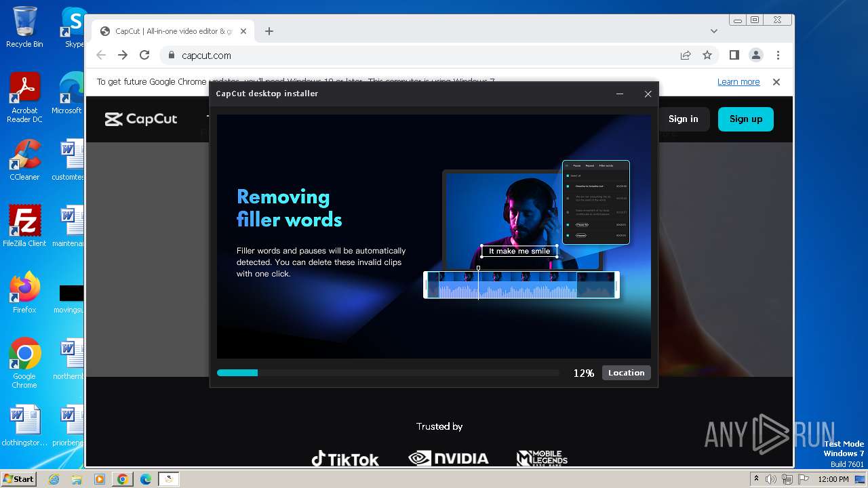This screenshot has width=868, height=488.
Task: Click the CapCut installer taskbar item
Action: 169,479
